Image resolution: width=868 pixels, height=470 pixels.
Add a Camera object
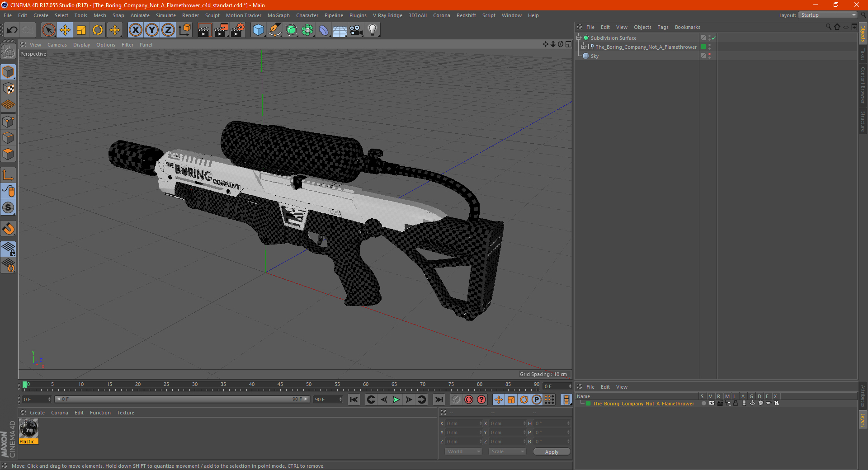[356, 30]
